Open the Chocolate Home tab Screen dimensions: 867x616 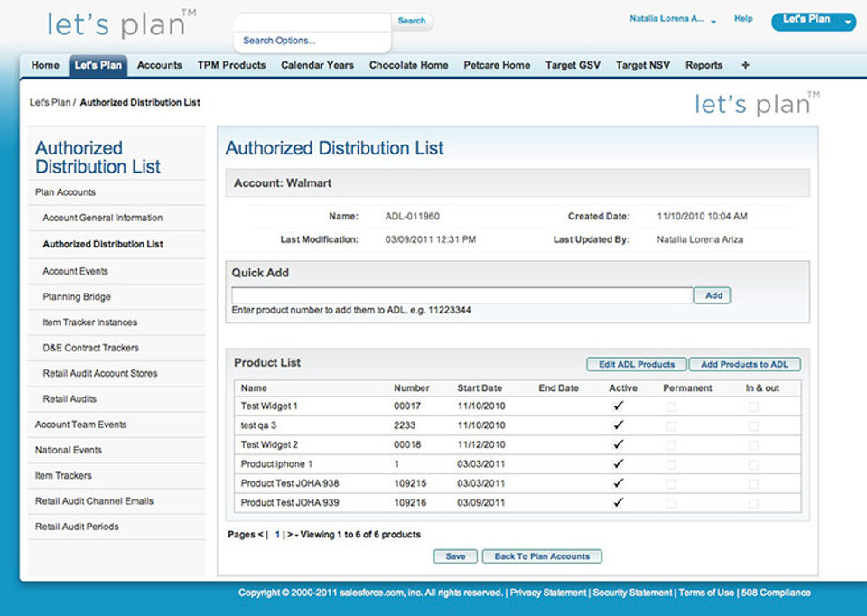[x=408, y=65]
